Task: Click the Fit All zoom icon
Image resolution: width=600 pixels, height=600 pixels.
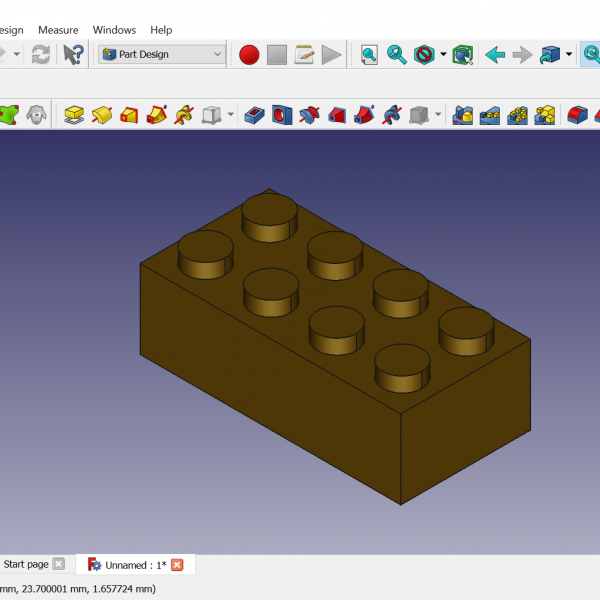Action: point(369,55)
